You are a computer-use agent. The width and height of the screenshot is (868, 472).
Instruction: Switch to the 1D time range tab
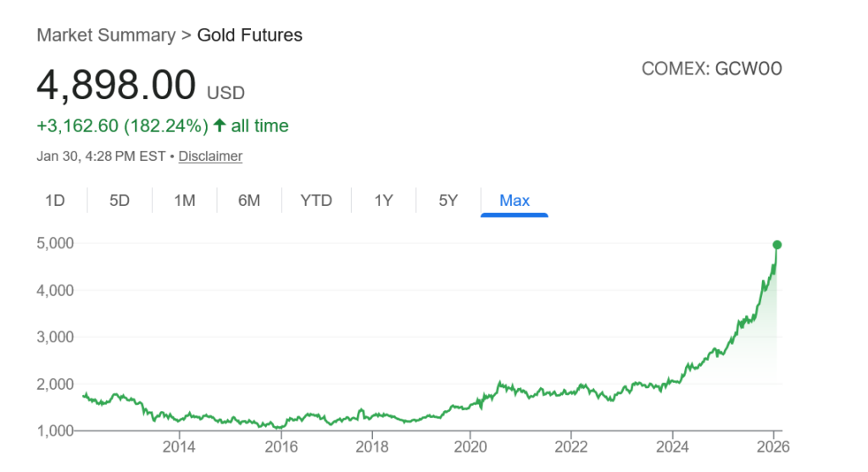pos(55,201)
